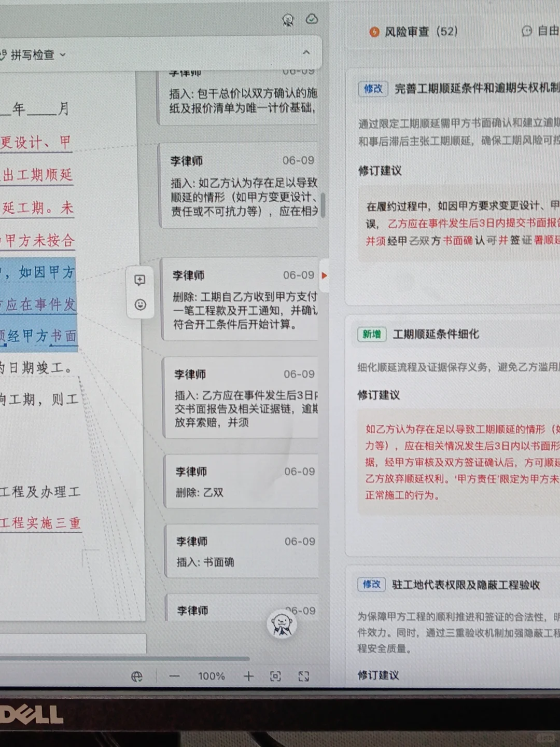Toggle the 修改 tag on 驻工地代表权限 suggestion
The image size is (560, 747).
pos(371,585)
